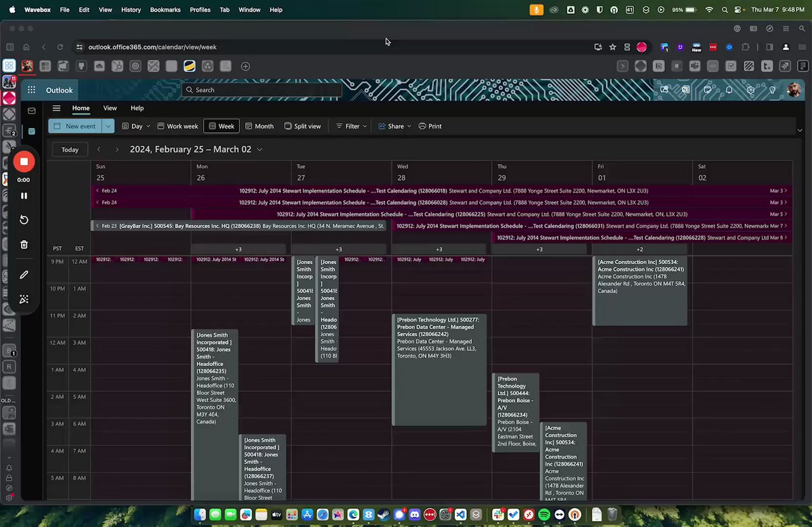Open Finder from the Dock
Image resolution: width=812 pixels, height=527 pixels.
200,515
